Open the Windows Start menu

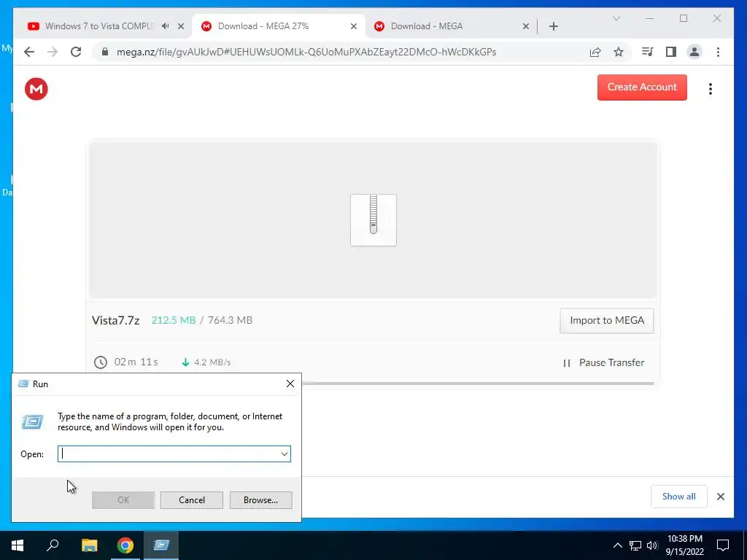pyautogui.click(x=18, y=545)
